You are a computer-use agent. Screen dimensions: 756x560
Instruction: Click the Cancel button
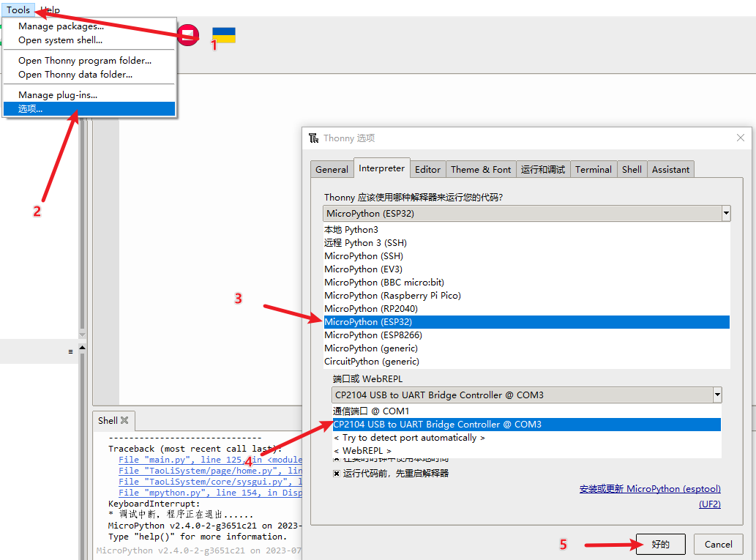click(x=719, y=544)
